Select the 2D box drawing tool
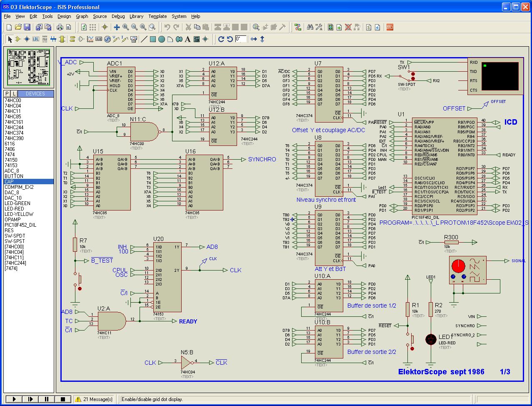The image size is (532, 406). pyautogui.click(x=153, y=39)
